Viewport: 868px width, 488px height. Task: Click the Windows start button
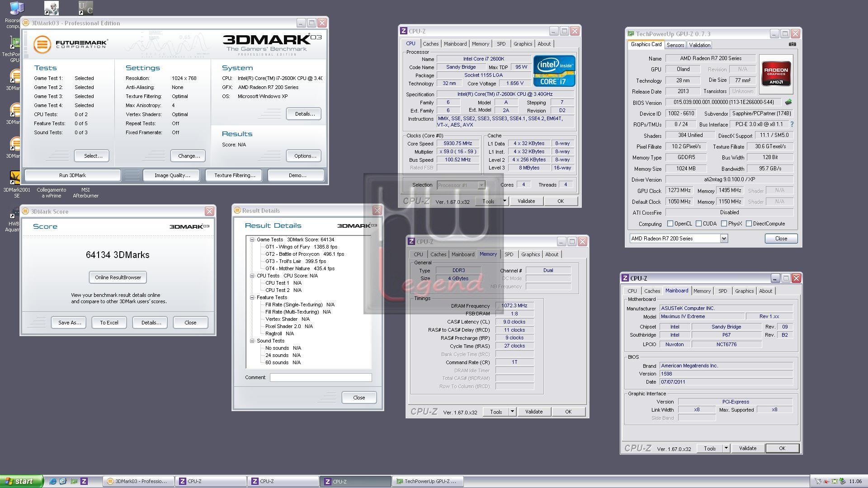[21, 481]
